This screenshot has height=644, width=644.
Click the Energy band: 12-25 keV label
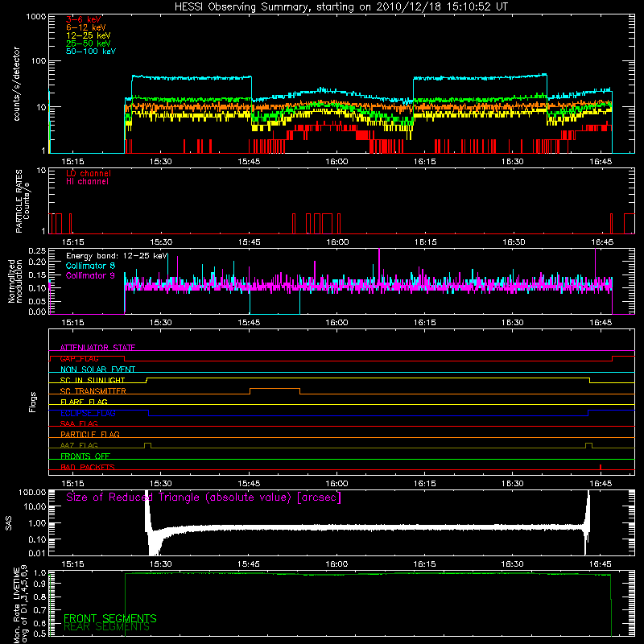point(117,256)
